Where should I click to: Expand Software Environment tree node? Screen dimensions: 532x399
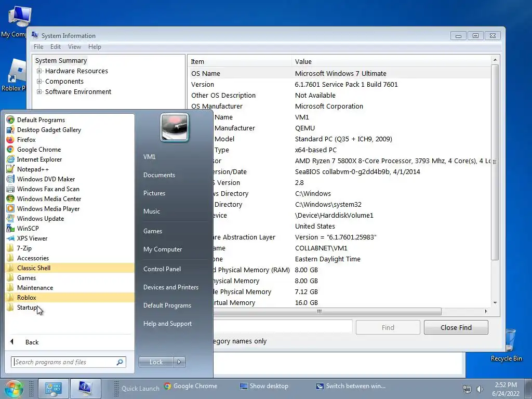(39, 91)
